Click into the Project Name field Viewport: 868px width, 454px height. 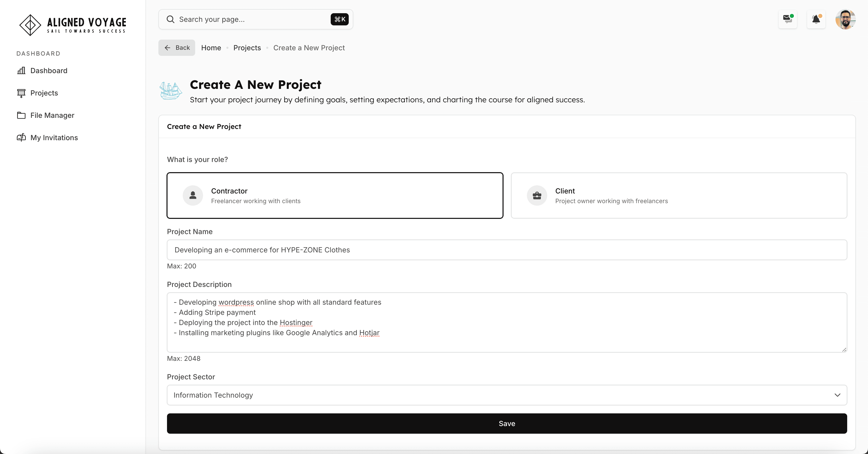click(506, 250)
